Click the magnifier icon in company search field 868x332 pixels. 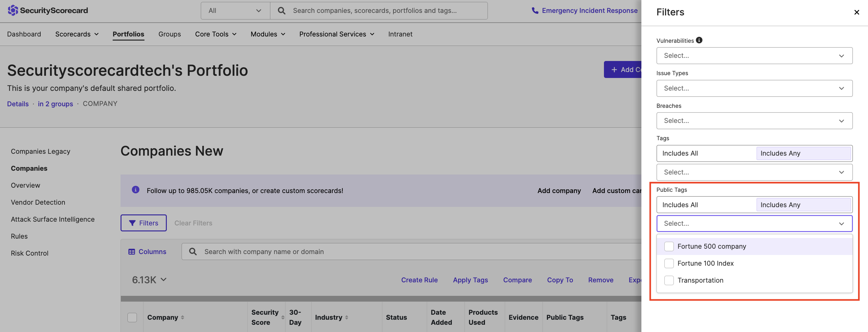(193, 252)
